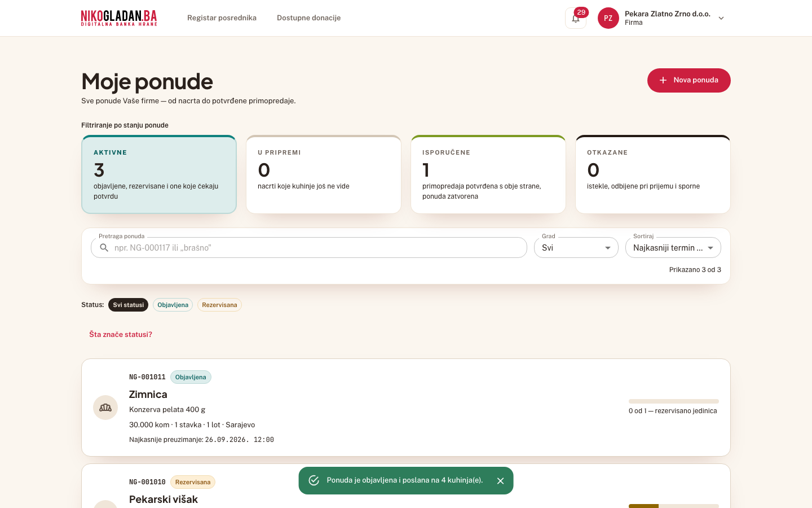
Task: Click the Zimnica offer category icon
Action: pyautogui.click(x=105, y=408)
